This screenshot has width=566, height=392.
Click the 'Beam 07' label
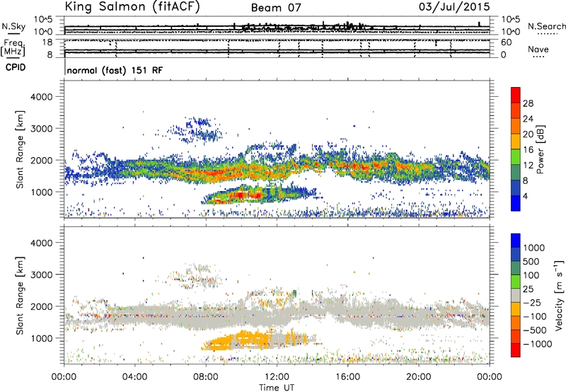276,8
